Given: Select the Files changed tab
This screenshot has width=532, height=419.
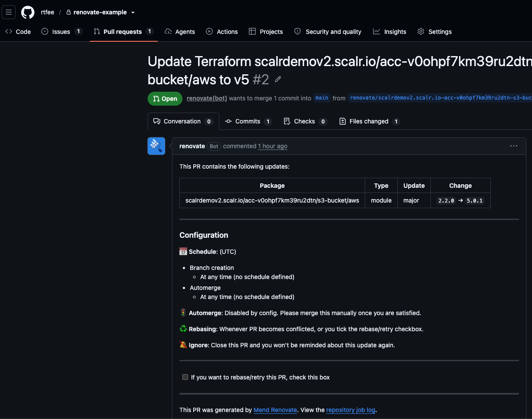Looking at the screenshot, I should pyautogui.click(x=369, y=121).
